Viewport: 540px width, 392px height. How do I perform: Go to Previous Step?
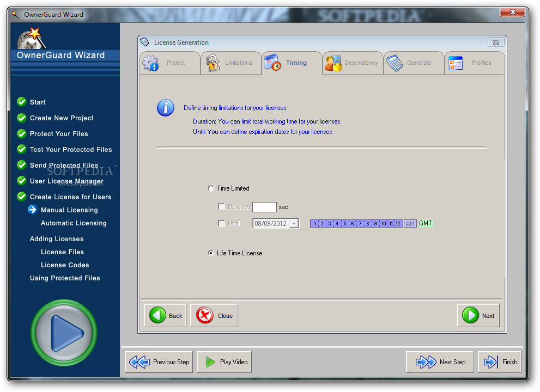(x=159, y=362)
